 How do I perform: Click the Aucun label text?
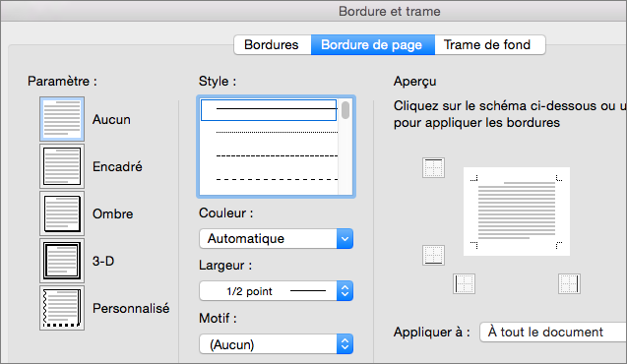pyautogui.click(x=111, y=119)
